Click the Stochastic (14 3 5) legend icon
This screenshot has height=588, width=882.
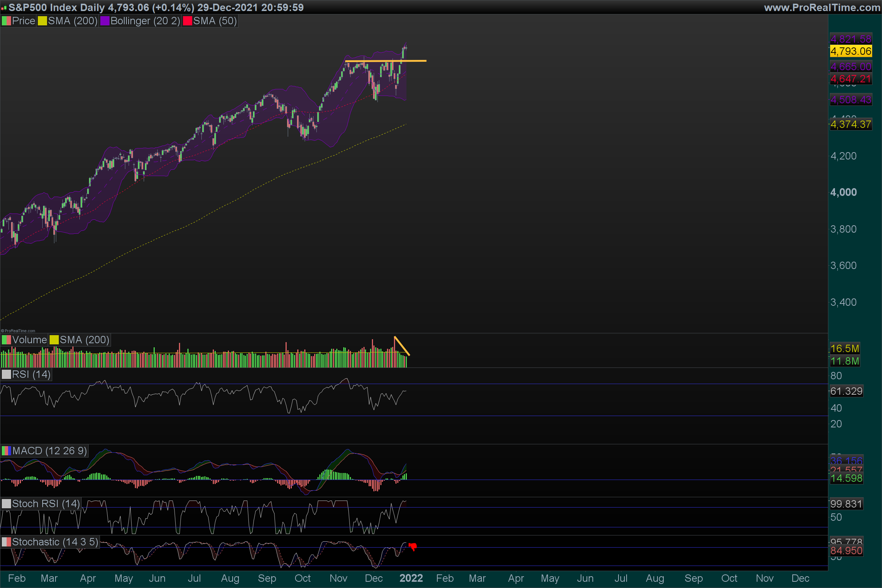coord(6,542)
